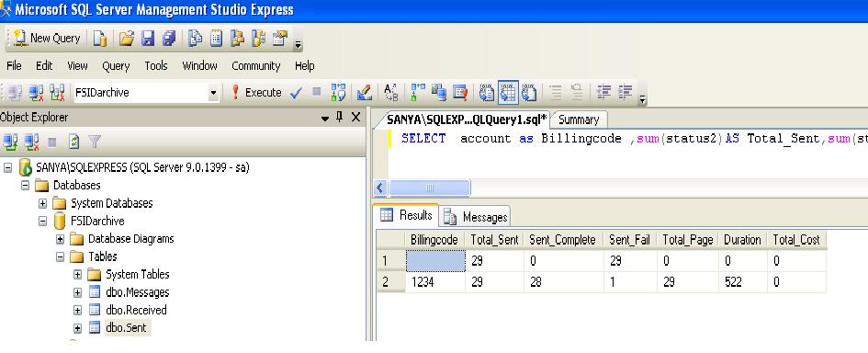Open the Properties Window icon

(280, 39)
